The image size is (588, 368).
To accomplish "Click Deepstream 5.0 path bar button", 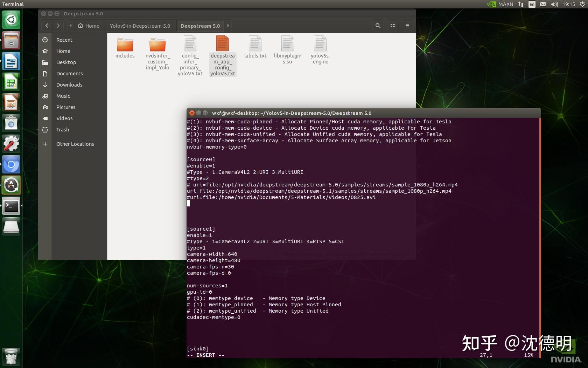I will 200,26.
